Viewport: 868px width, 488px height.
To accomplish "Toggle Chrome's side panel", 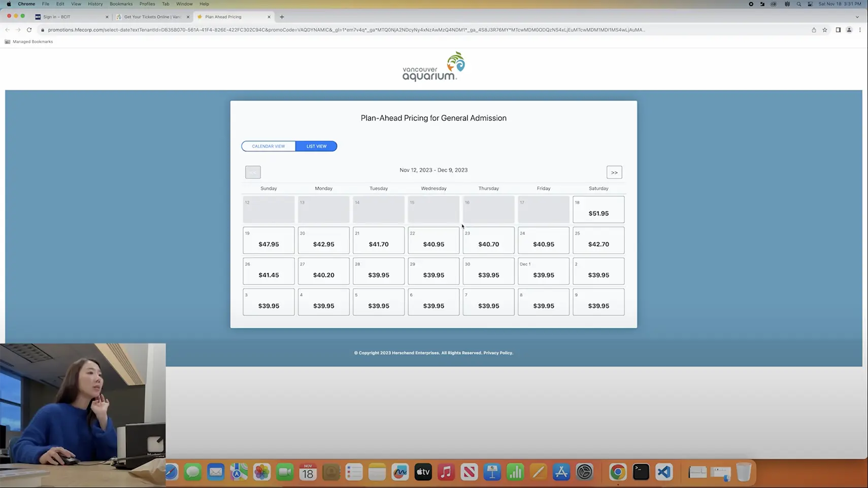I will coord(838,30).
